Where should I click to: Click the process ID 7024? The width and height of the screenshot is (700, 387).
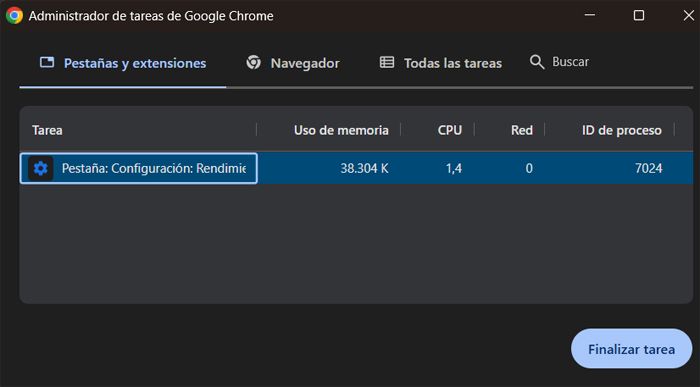tap(649, 168)
